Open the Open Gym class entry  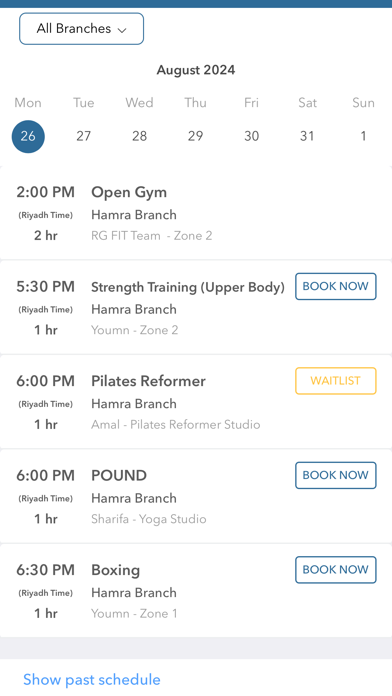[196, 213]
